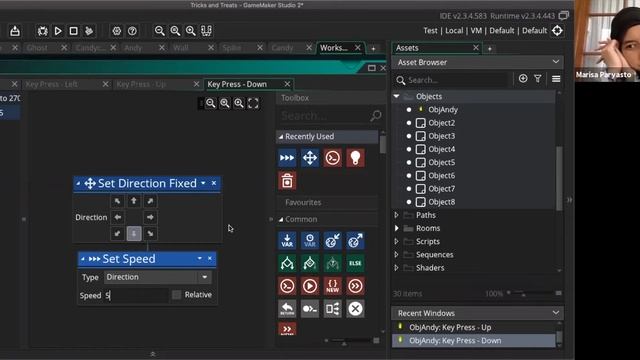Click Create Asset plus icon
Image resolution: width=640 pixels, height=360 pixels.
click(x=523, y=79)
